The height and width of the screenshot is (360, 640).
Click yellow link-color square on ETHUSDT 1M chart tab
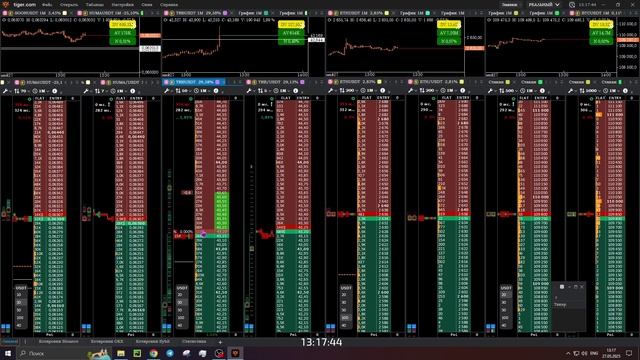(387, 13)
